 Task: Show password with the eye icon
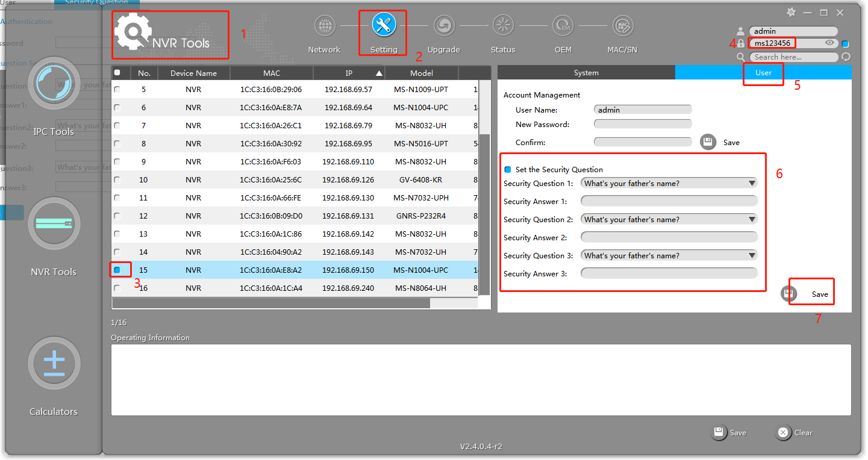point(829,43)
